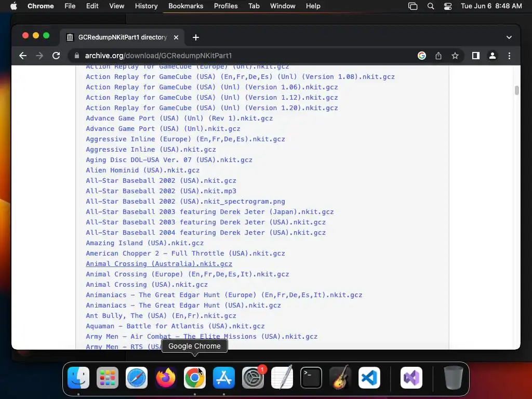Expand the tab search chevron

(x=509, y=37)
